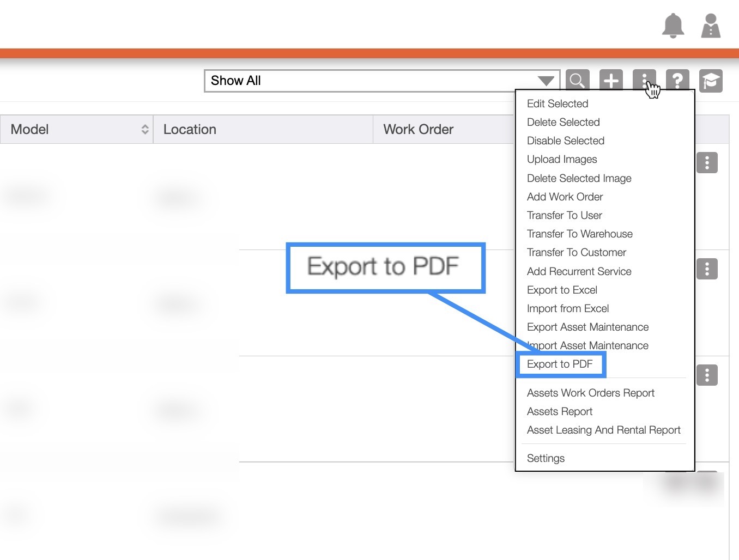Select Export to PDF menu item

tap(560, 364)
